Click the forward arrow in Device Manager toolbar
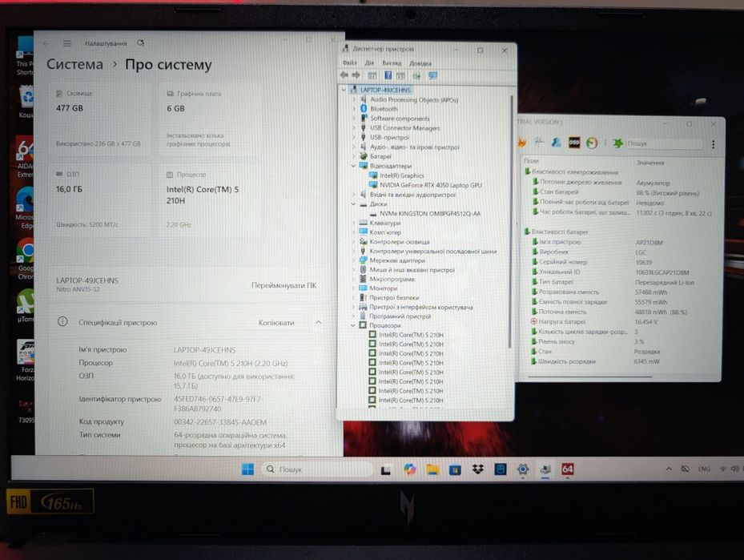The height and width of the screenshot is (560, 744). [x=356, y=75]
